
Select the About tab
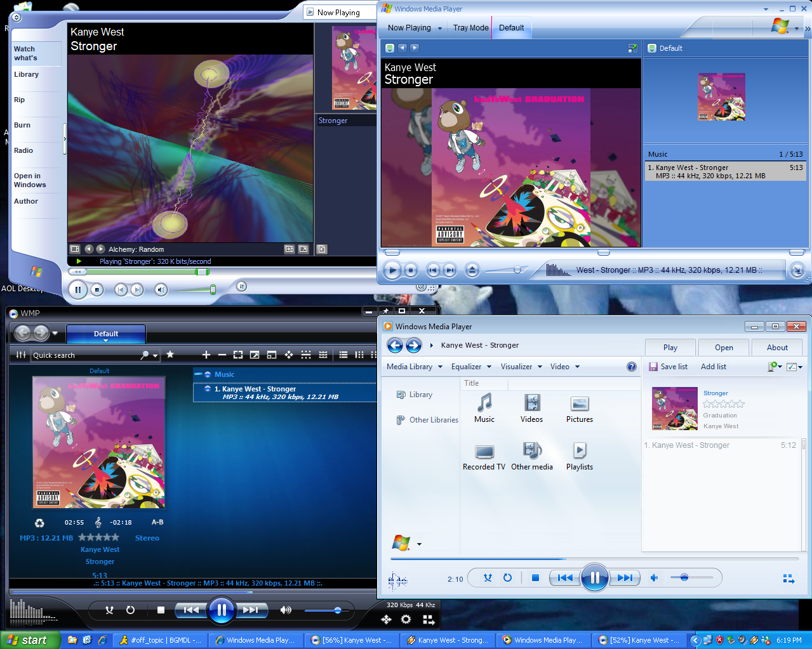[x=777, y=347]
